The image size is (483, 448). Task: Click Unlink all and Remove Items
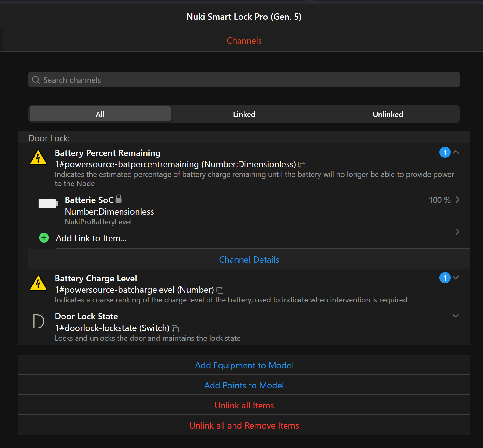(244, 425)
